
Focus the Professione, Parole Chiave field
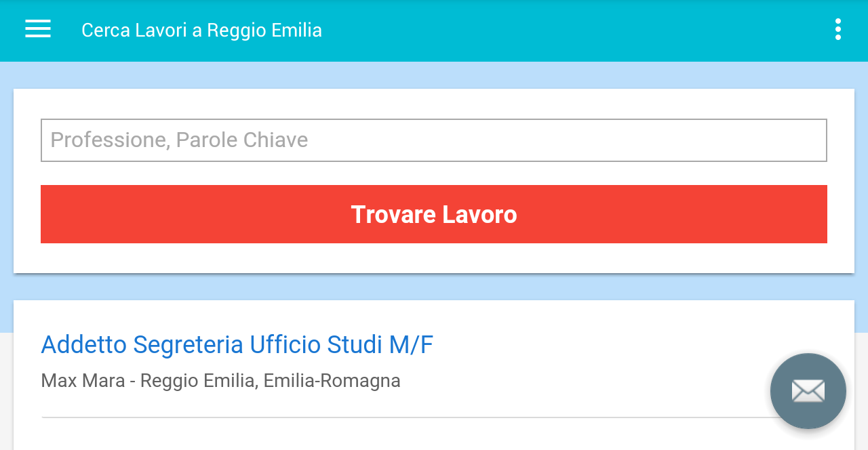tap(434, 140)
